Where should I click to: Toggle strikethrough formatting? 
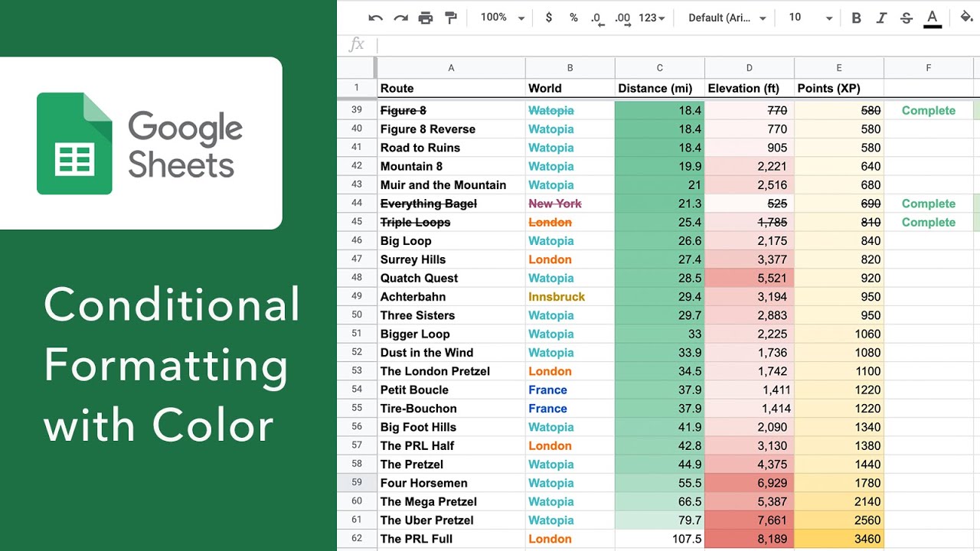906,18
